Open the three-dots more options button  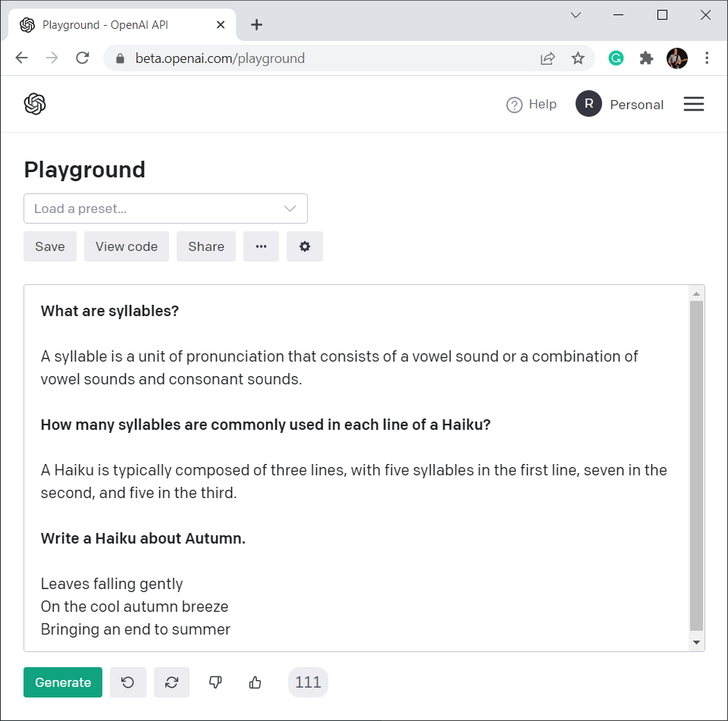[x=261, y=246]
